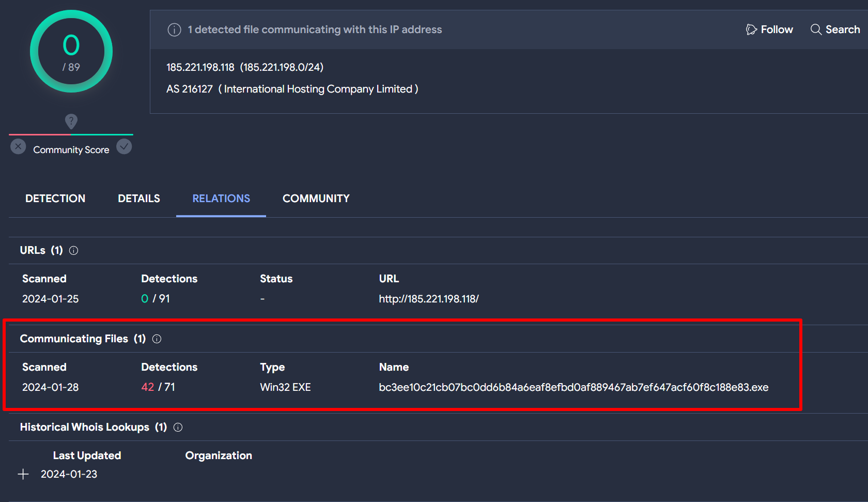The image size is (868, 502).
Task: Click info icon next to Communicating Files
Action: (x=157, y=339)
